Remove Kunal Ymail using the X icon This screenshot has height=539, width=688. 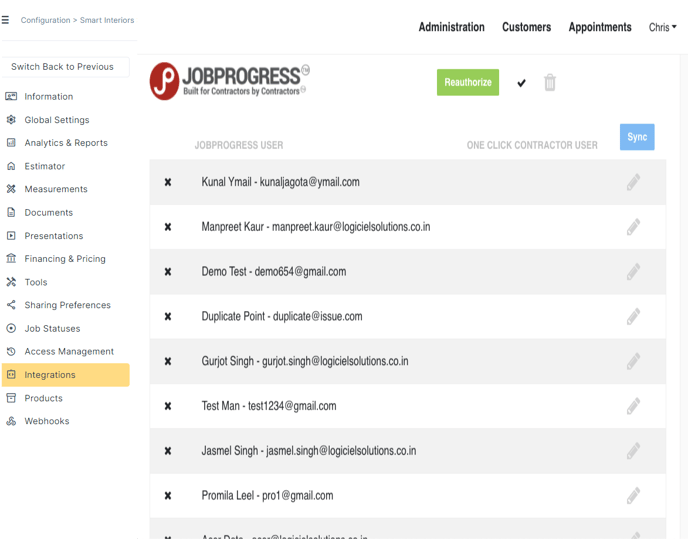click(x=168, y=182)
